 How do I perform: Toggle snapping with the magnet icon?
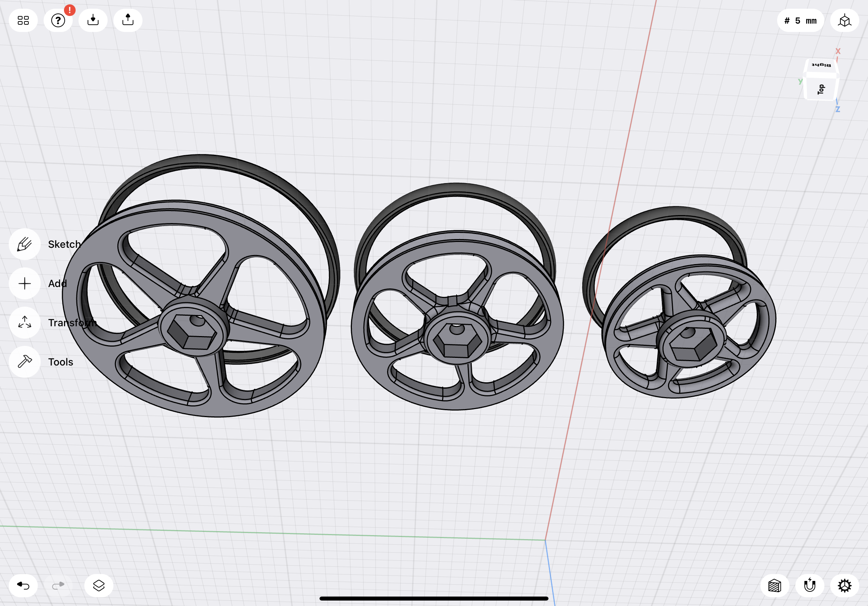[x=810, y=586]
